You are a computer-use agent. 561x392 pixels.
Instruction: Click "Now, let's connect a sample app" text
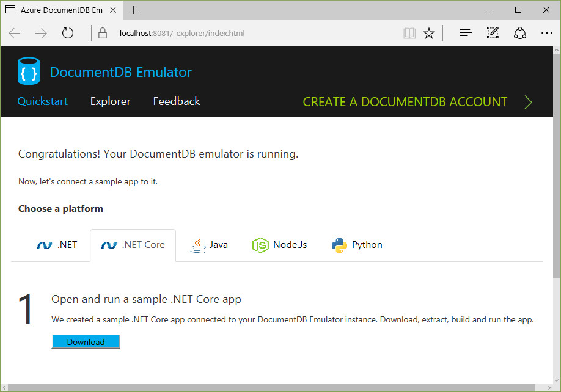pyautogui.click(x=88, y=181)
